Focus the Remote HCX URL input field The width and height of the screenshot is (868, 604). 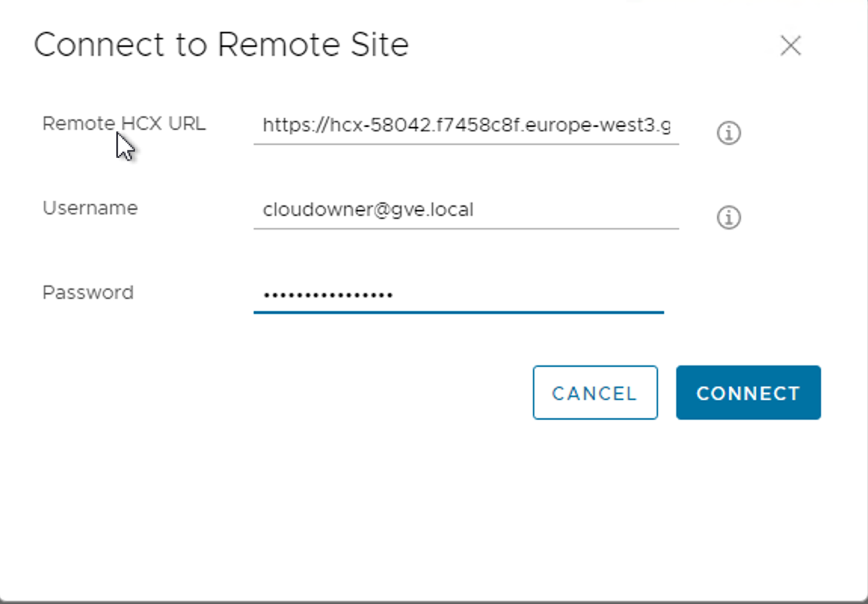[466, 125]
